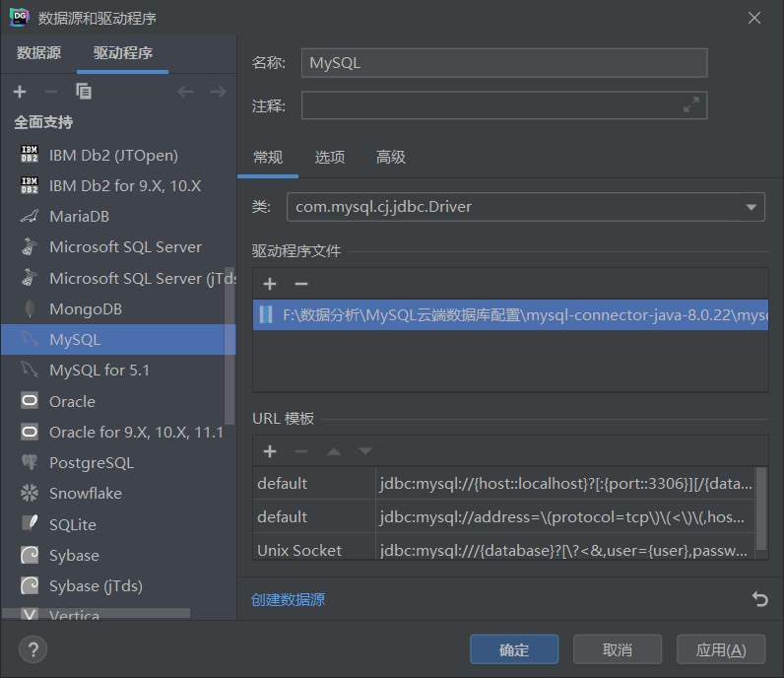Close the dialog window
The width and height of the screenshot is (784, 678).
754,18
